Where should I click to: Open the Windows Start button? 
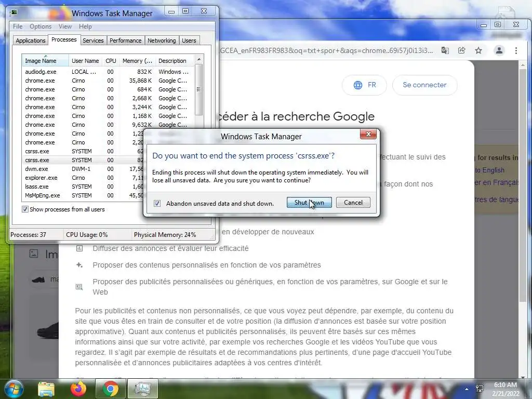point(14,389)
